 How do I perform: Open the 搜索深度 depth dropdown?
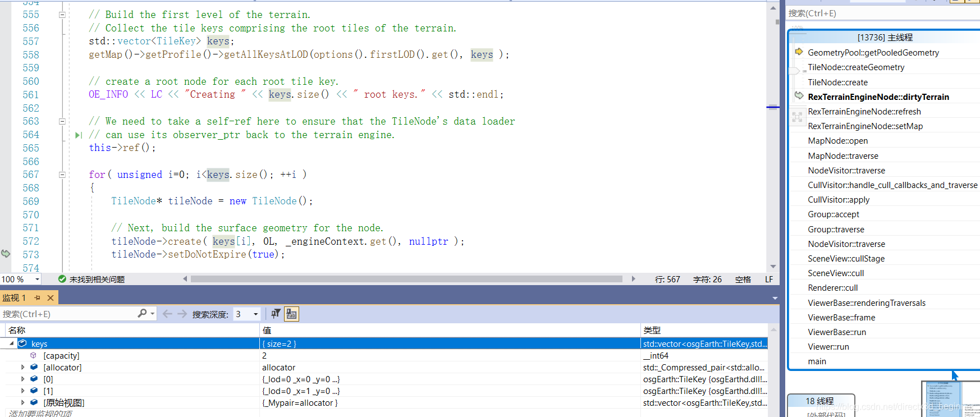(x=255, y=314)
